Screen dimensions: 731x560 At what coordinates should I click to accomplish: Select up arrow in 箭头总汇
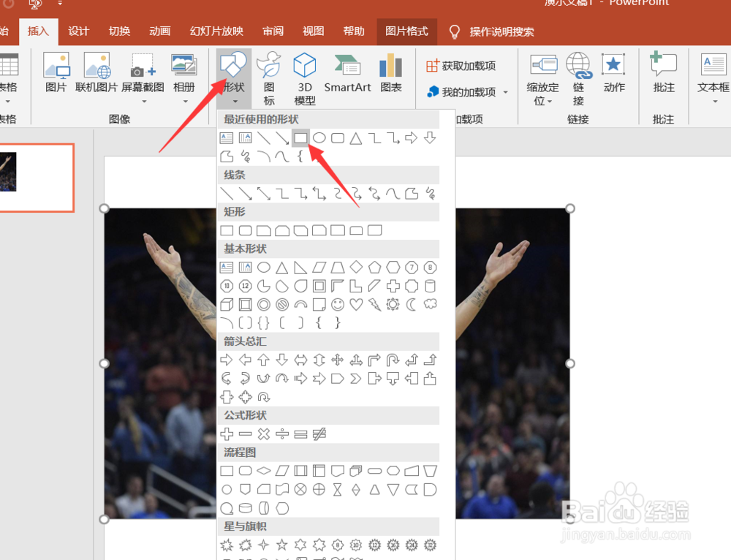[x=264, y=360]
